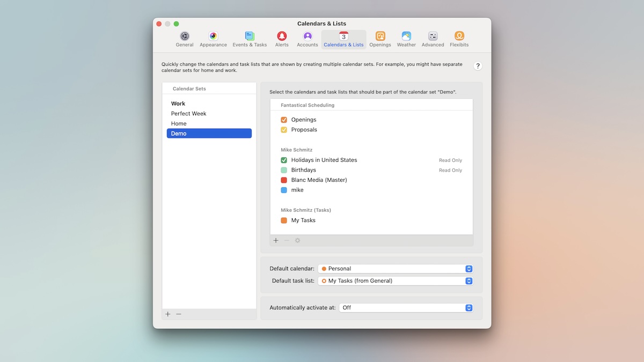The width and height of the screenshot is (644, 362).
Task: Click Read Only label beside Holidays
Action: [450, 160]
